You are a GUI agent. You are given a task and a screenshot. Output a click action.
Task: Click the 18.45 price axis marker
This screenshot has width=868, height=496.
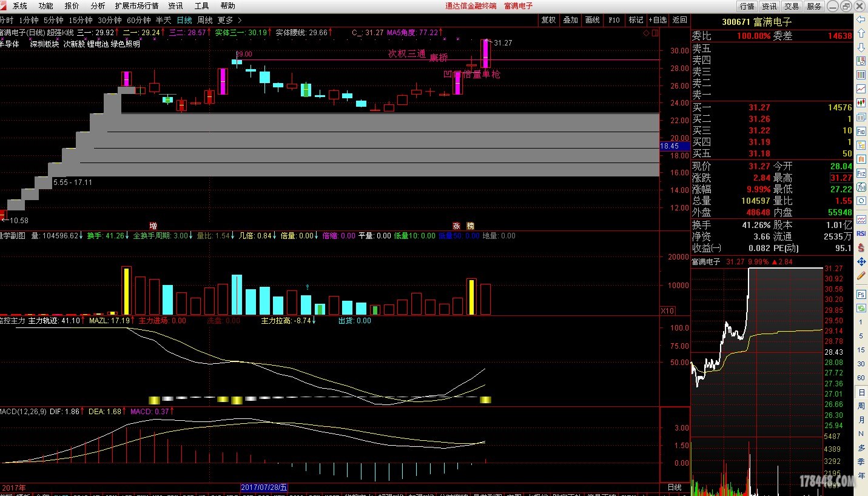pos(674,146)
